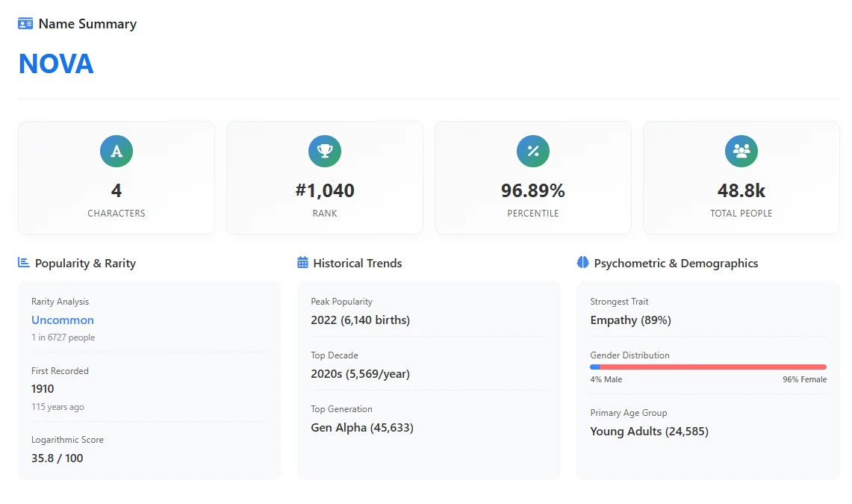Click the people group total icon
The image size is (852, 504).
741,152
